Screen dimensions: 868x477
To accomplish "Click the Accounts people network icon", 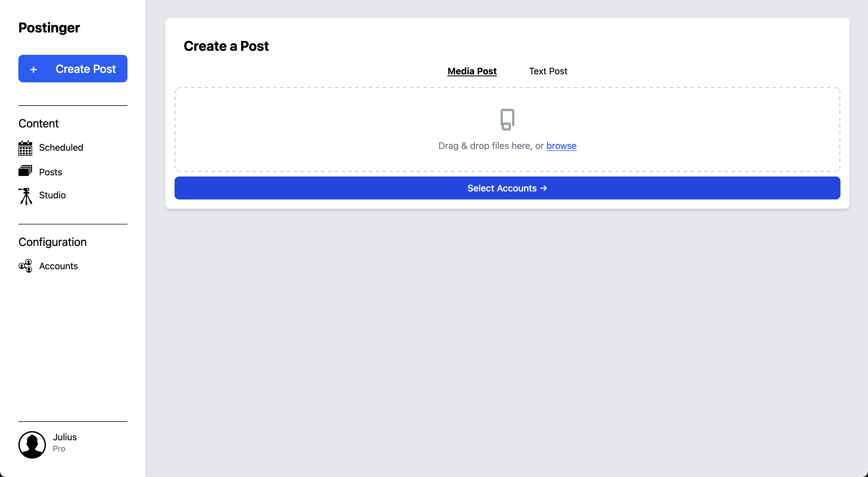I will click(25, 266).
